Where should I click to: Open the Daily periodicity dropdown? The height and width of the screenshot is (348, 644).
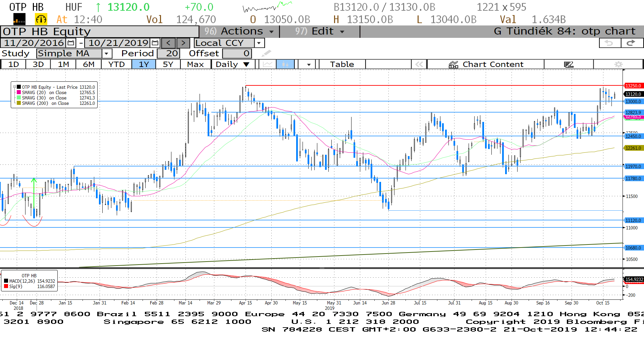click(234, 64)
